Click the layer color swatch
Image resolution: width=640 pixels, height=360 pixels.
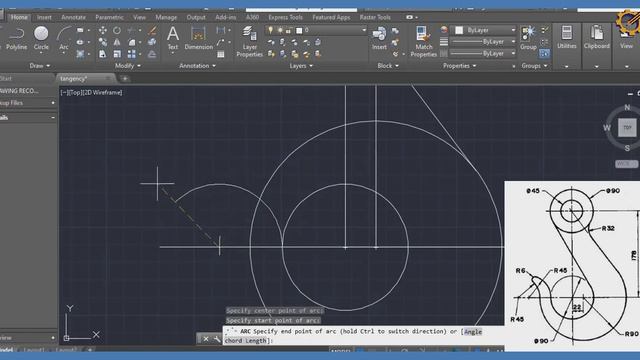299,31
